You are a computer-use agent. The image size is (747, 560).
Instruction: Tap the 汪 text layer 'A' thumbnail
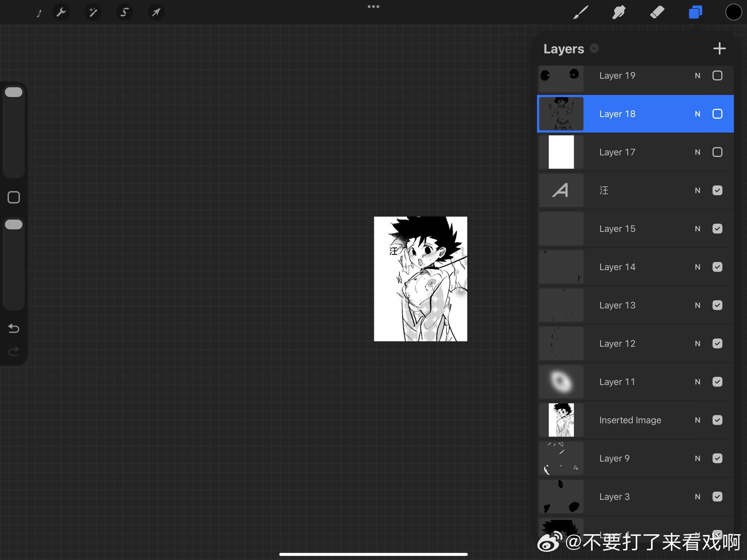561,191
